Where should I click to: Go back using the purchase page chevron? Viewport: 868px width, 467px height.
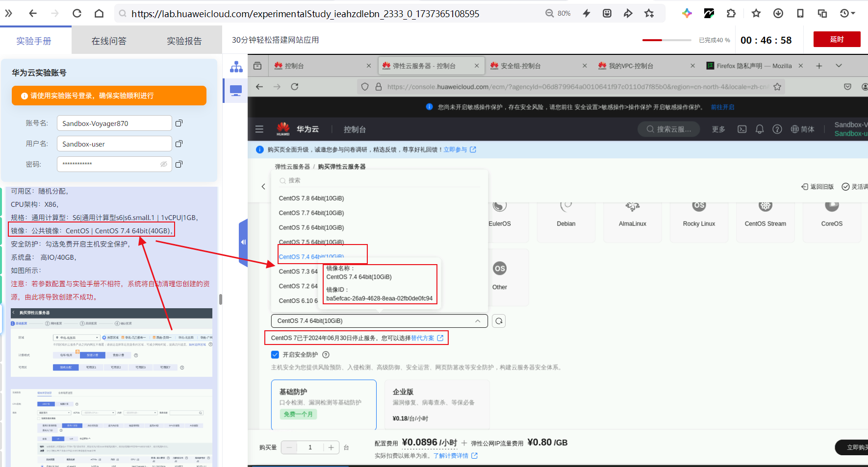pyautogui.click(x=263, y=186)
